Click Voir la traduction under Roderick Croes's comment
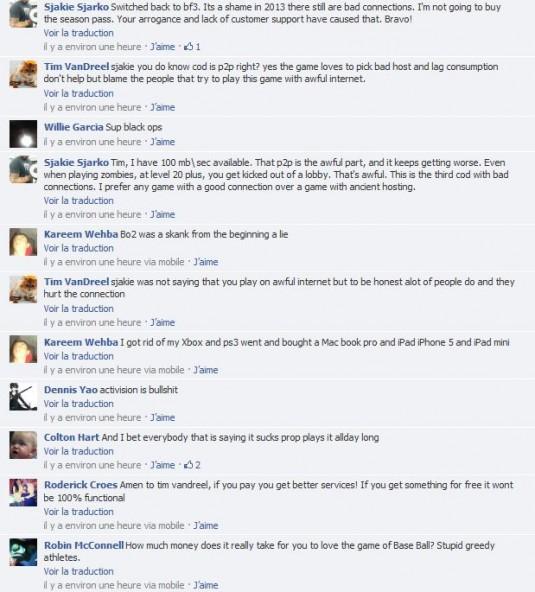 pos(79,512)
